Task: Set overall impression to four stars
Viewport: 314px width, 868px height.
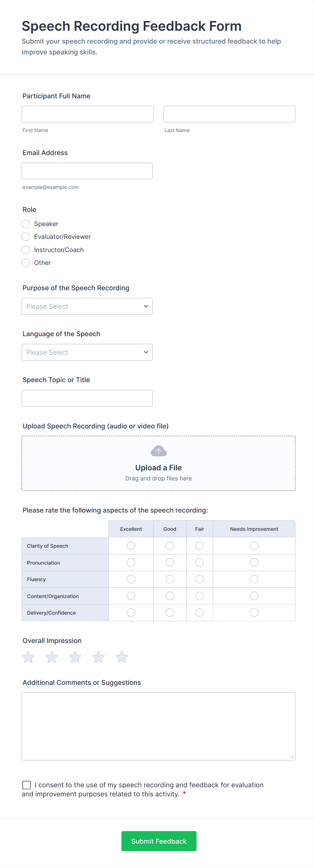Action: click(98, 657)
